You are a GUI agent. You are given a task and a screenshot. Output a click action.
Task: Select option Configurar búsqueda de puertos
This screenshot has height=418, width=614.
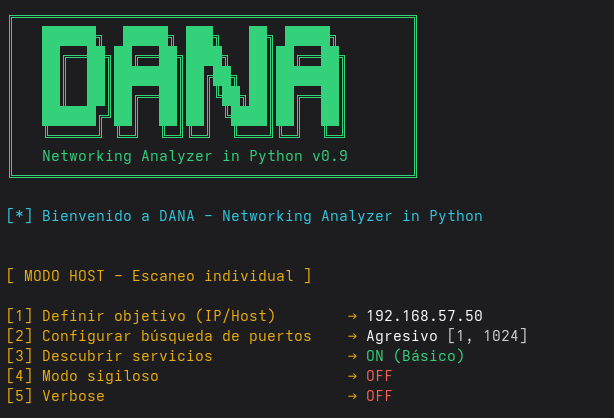point(176,336)
